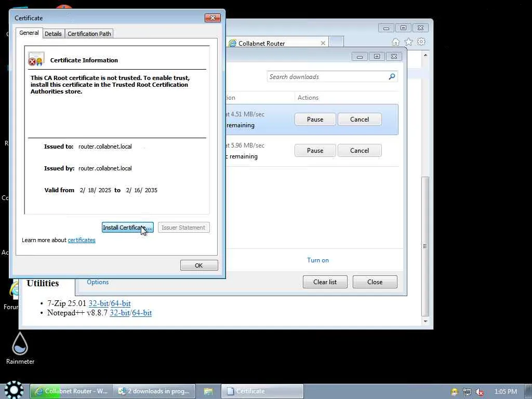Image resolution: width=532 pixels, height=399 pixels.
Task: Close the Certificate dialog
Action: tap(212, 18)
